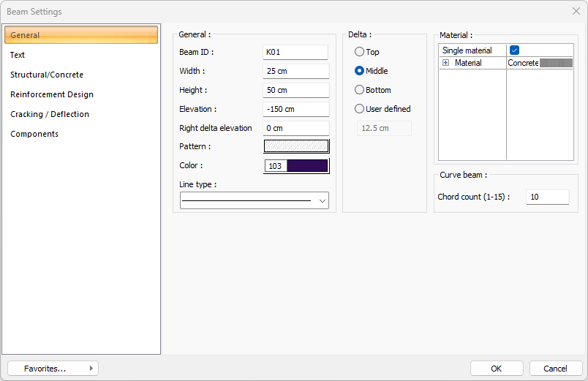Switch to Structural/Concrete settings
588x381 pixels.
47,75
